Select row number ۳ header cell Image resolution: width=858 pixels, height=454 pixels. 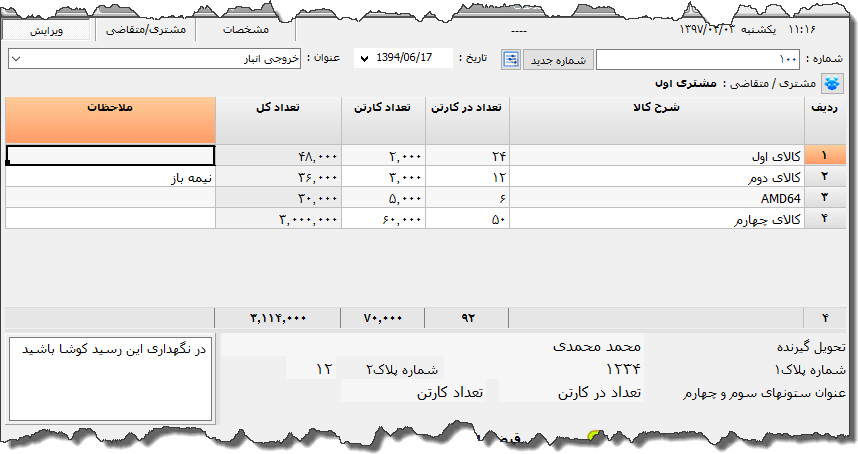825,197
